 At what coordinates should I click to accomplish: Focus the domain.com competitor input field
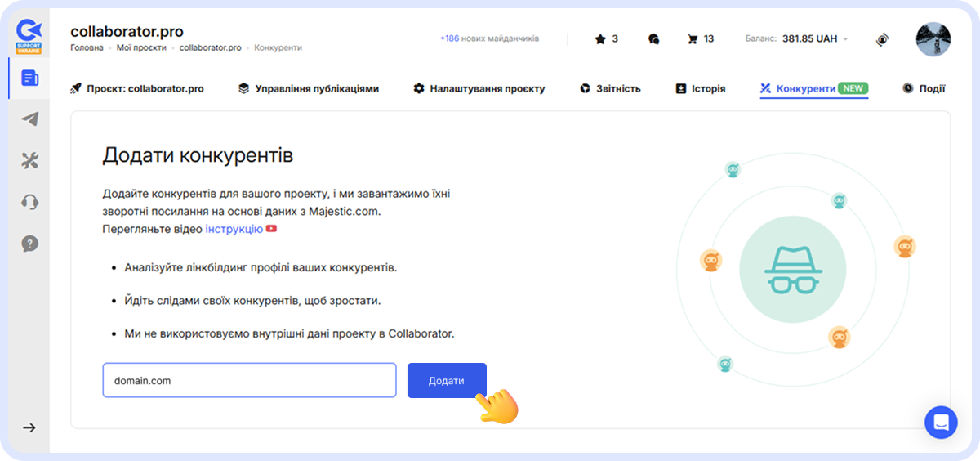coord(249,381)
